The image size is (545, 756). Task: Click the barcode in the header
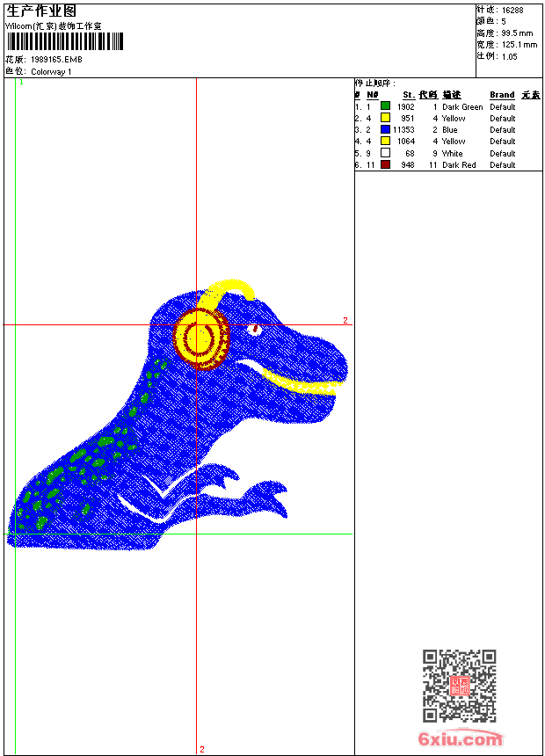click(65, 41)
